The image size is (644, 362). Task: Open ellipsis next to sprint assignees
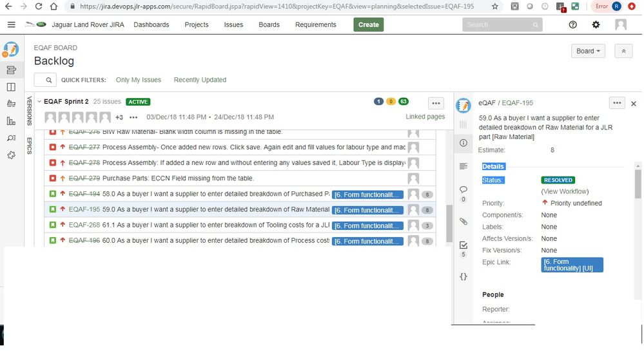(133, 117)
